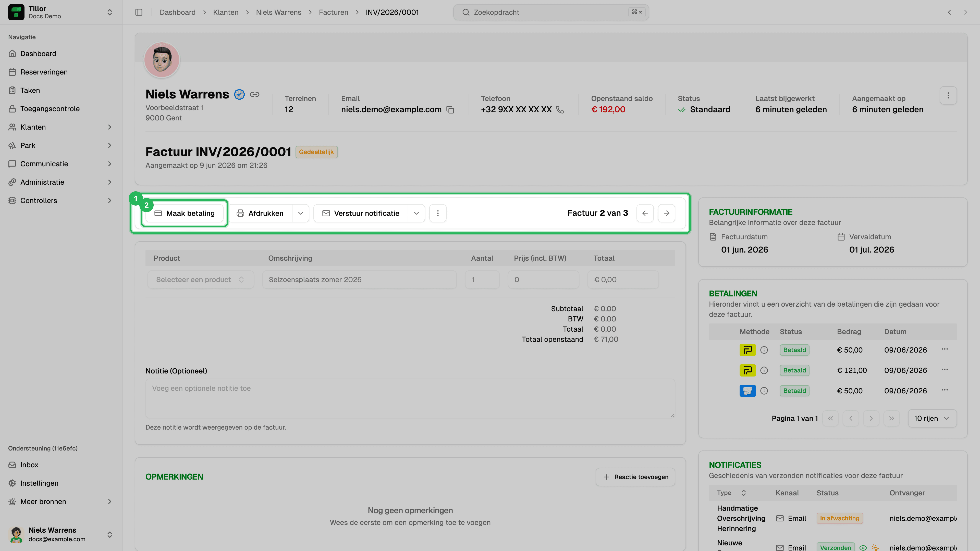Click Afdrukken button
The width and height of the screenshot is (980, 551).
pyautogui.click(x=261, y=213)
